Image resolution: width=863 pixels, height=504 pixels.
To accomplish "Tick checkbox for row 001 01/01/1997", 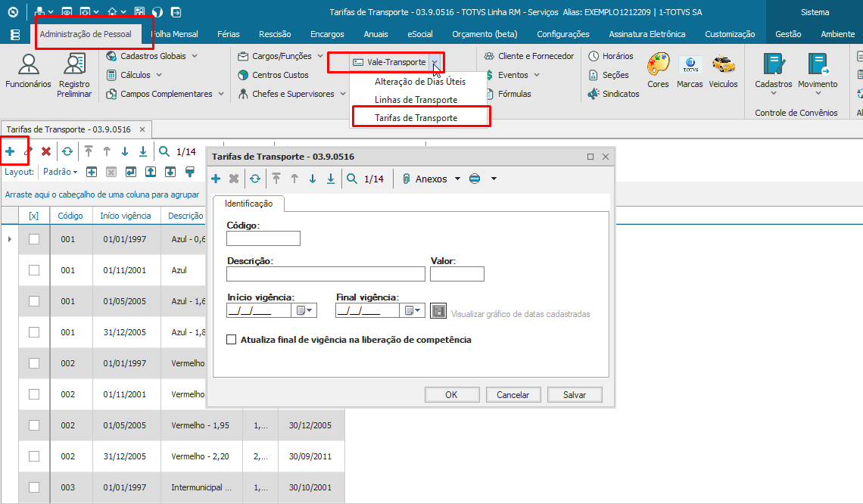I will (x=34, y=239).
